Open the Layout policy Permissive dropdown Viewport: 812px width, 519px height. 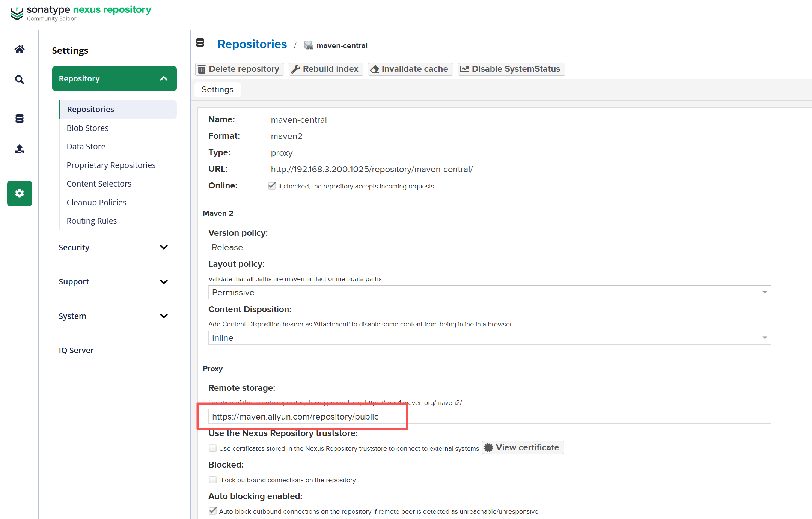pos(490,292)
